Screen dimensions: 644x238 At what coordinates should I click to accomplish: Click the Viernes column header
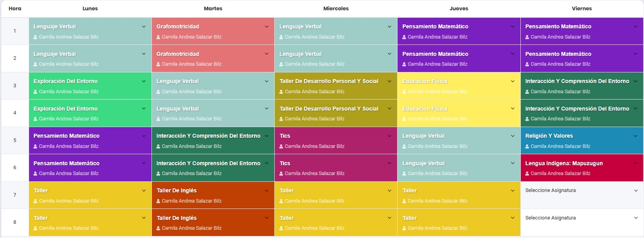(x=581, y=9)
